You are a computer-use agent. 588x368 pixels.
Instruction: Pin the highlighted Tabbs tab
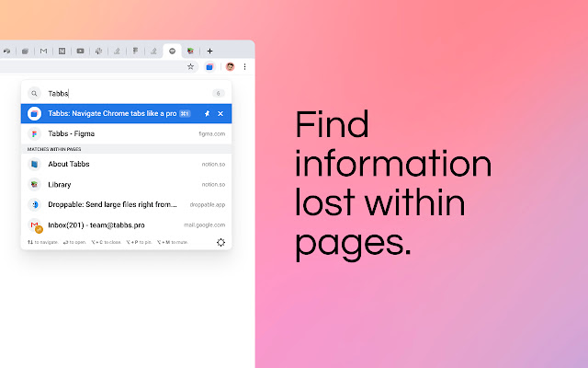pos(207,113)
